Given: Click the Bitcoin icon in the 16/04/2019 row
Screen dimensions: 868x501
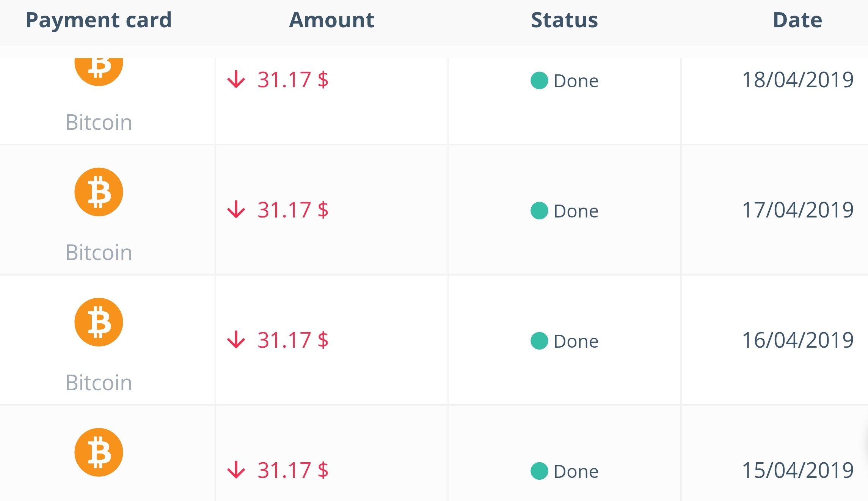Looking at the screenshot, I should coord(99,322).
